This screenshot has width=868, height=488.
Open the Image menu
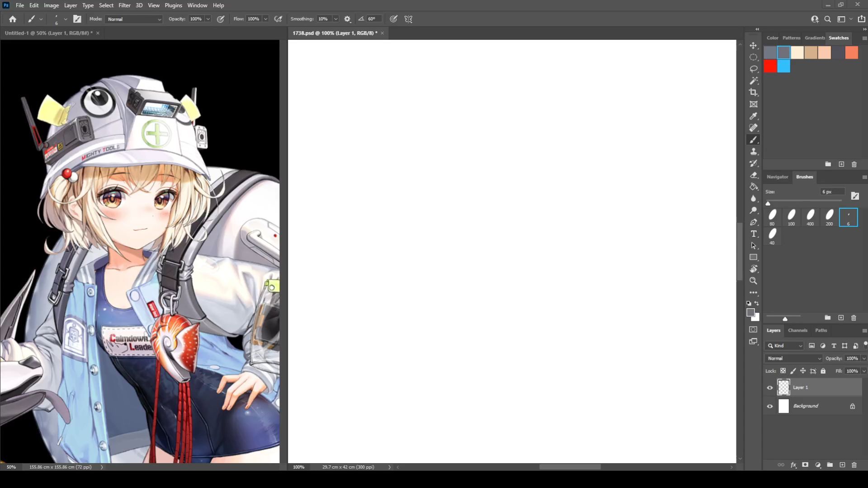(x=51, y=5)
